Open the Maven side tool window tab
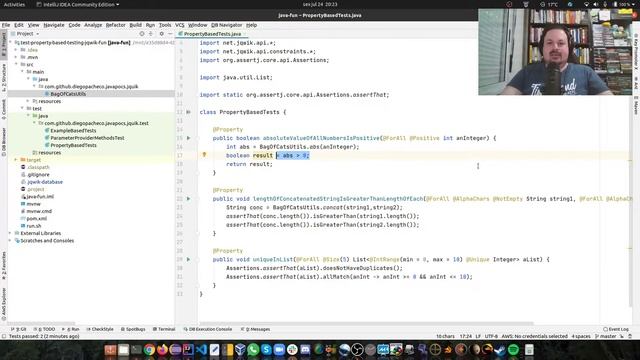The width and height of the screenshot is (640, 360). point(636,106)
